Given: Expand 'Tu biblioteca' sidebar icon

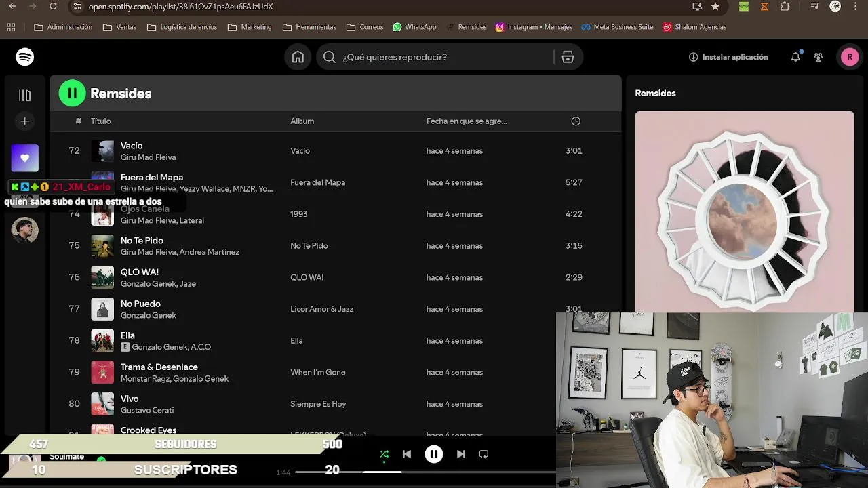Looking at the screenshot, I should tap(25, 96).
